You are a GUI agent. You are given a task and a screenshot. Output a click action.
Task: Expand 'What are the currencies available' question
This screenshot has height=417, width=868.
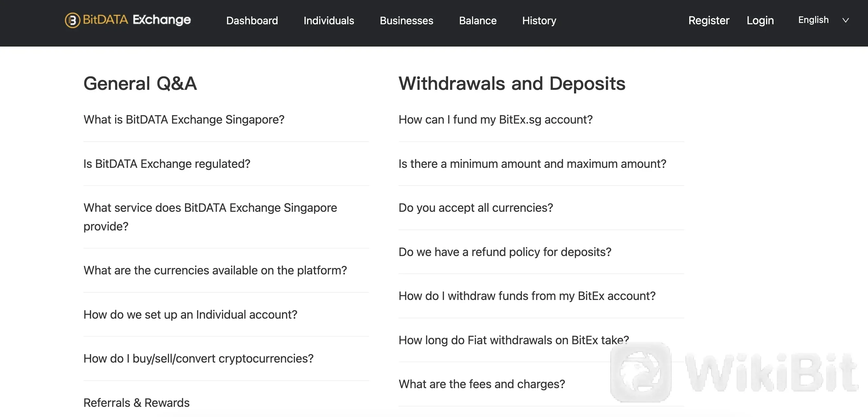tap(226, 270)
